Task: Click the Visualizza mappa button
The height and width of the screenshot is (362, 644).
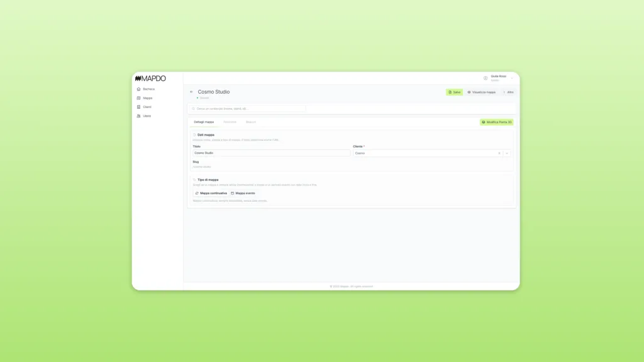Action: (481, 92)
